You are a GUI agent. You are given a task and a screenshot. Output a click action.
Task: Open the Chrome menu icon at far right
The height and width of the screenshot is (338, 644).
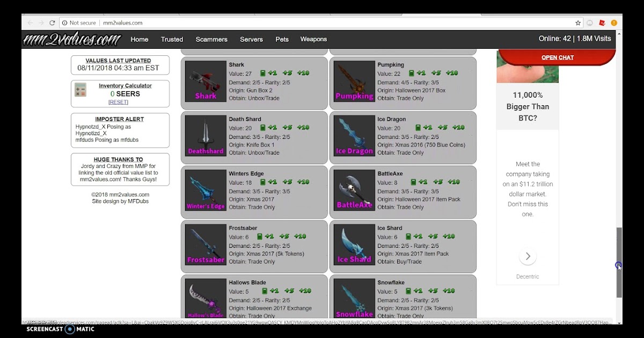(x=614, y=23)
